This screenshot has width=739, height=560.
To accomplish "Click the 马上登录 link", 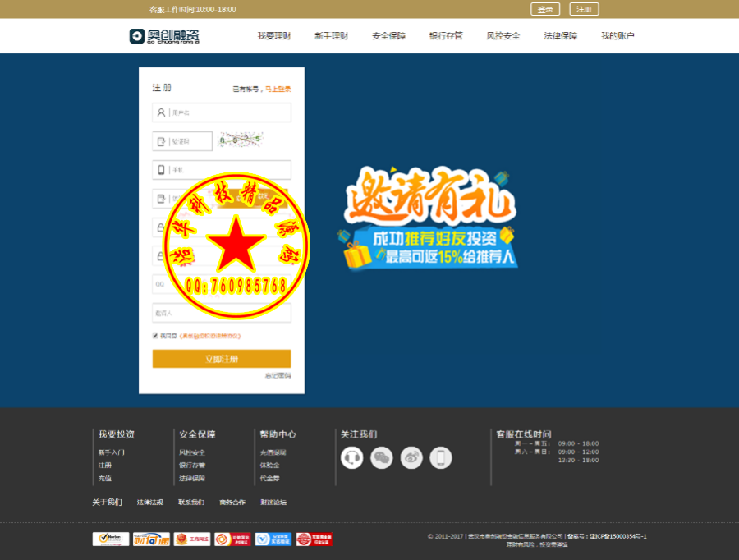I will [x=278, y=89].
